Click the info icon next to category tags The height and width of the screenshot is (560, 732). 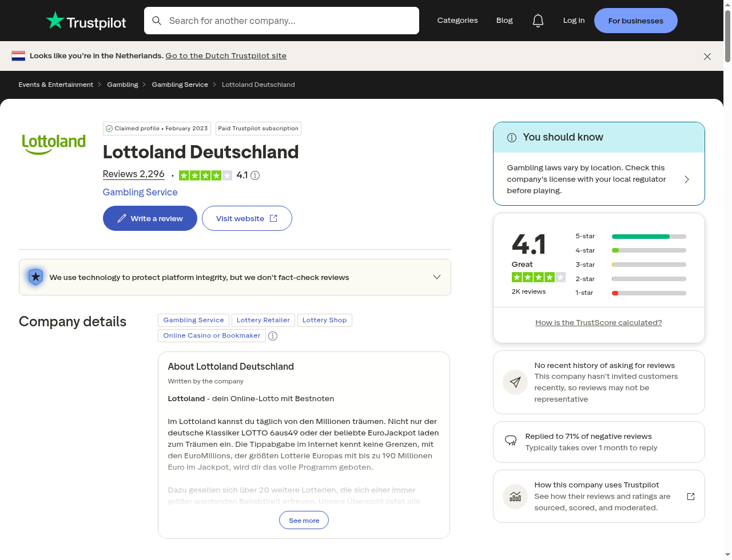tap(273, 336)
